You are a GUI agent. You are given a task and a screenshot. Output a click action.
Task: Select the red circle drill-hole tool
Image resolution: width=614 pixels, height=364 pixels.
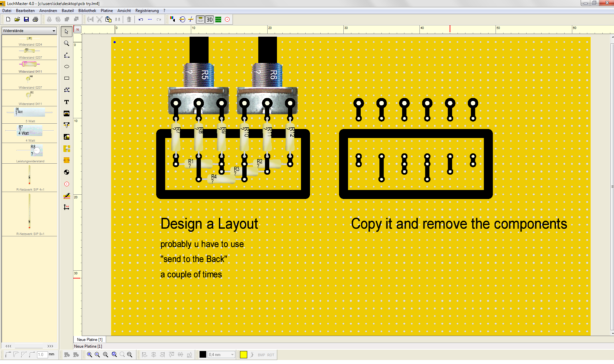pos(66,184)
